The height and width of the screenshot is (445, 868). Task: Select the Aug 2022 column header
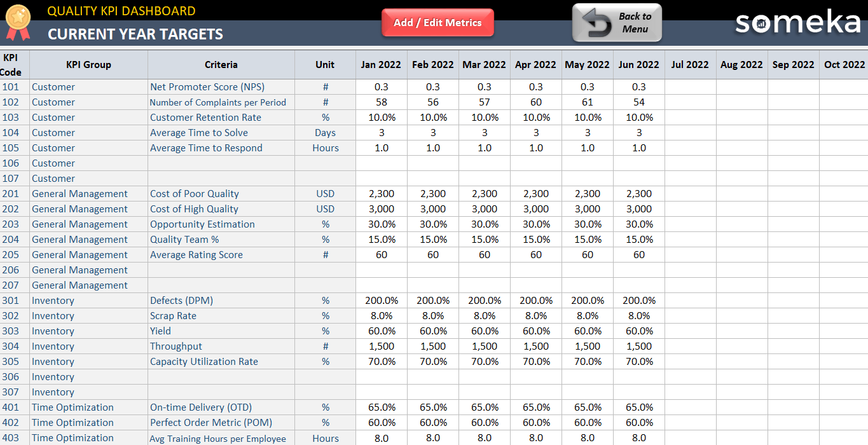[x=741, y=65]
